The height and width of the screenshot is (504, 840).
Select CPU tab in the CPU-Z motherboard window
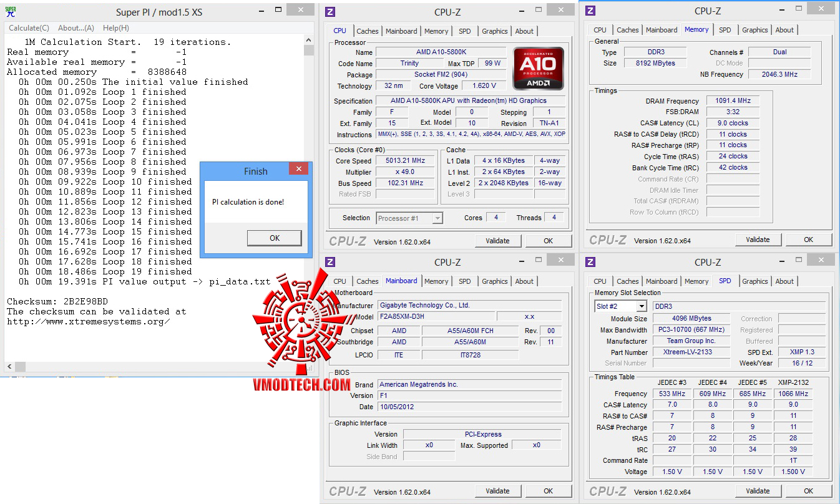[x=340, y=281]
